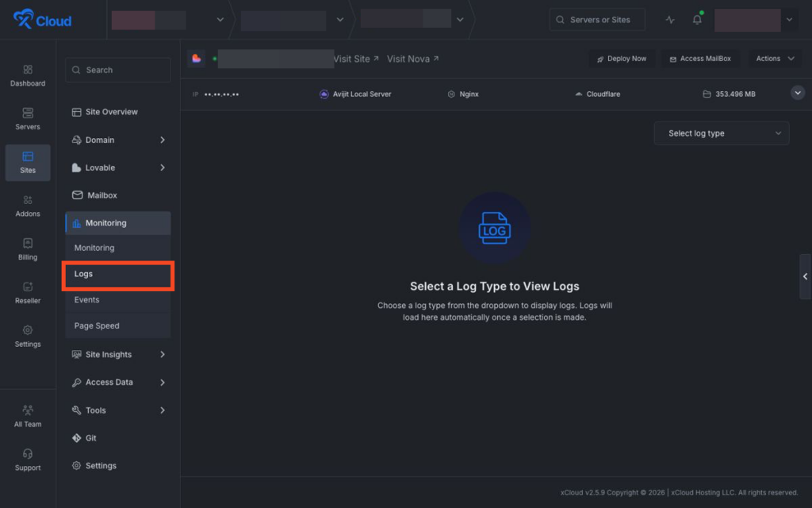Open Reseller in the left rail
812x508 pixels.
[x=28, y=294]
